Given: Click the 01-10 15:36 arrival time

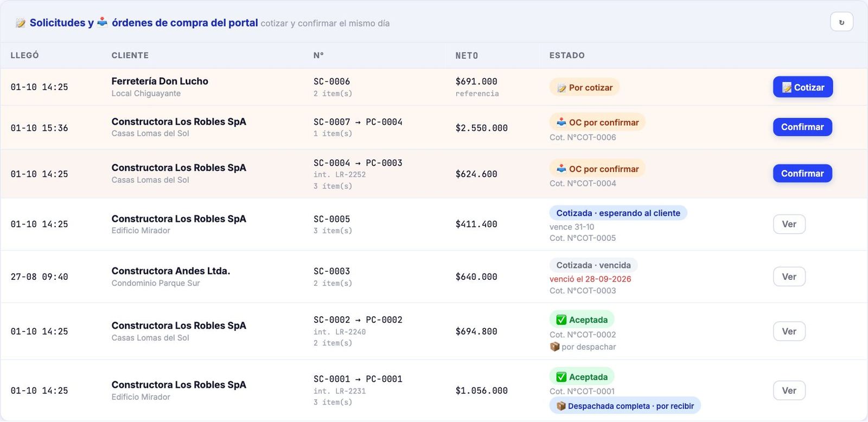Looking at the screenshot, I should tap(40, 128).
